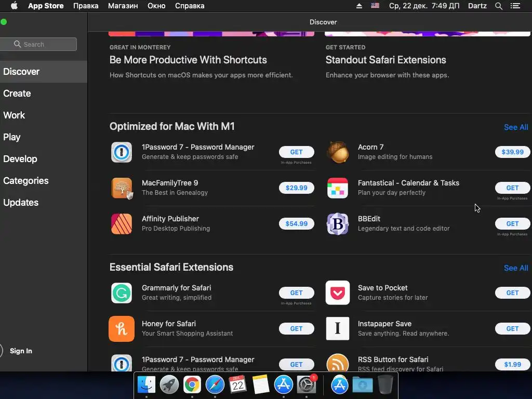Click See All for Optimized for Mac With M1
The height and width of the screenshot is (399, 532).
516,127
